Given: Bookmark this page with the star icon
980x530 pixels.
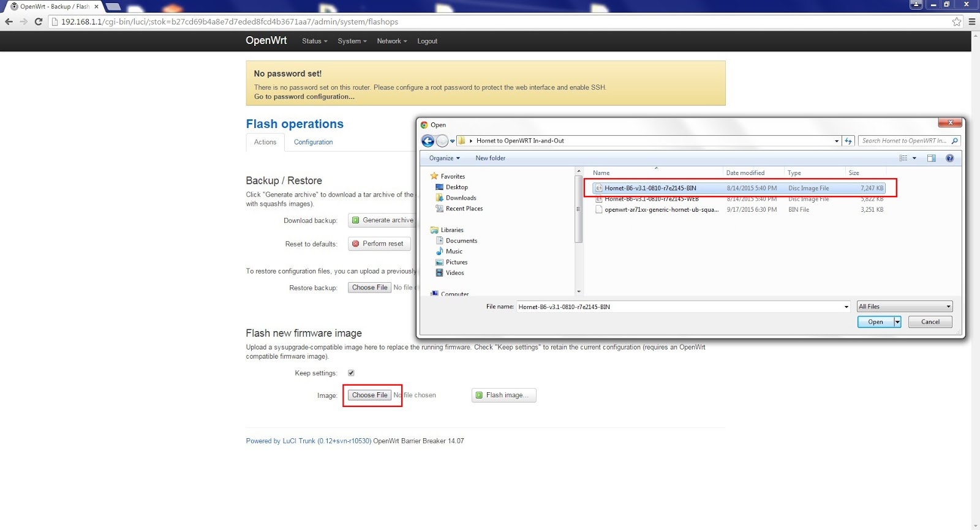Looking at the screenshot, I should point(957,21).
